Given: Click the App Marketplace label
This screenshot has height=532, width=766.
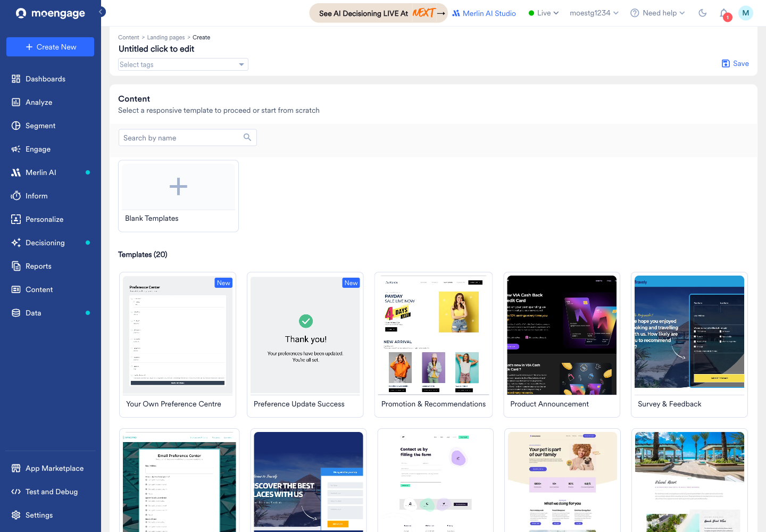Looking at the screenshot, I should pos(54,468).
